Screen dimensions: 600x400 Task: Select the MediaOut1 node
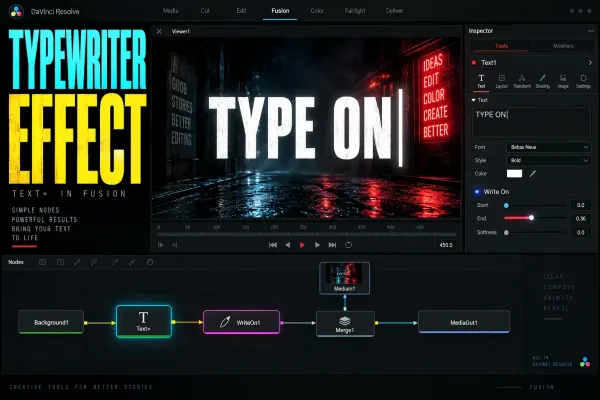coord(464,322)
